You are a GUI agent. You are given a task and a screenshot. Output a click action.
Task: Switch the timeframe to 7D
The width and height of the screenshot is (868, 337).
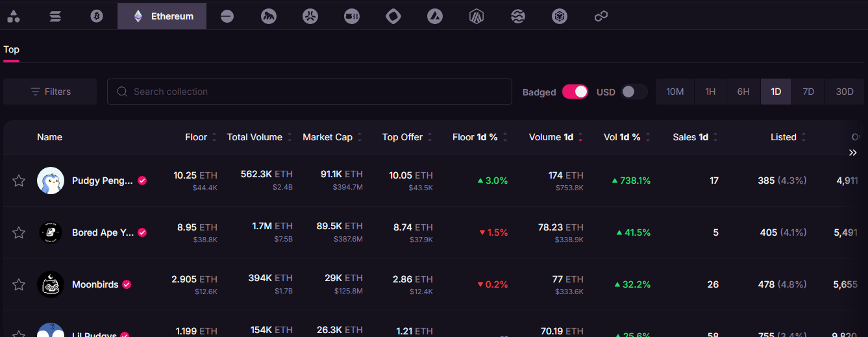pyautogui.click(x=808, y=92)
